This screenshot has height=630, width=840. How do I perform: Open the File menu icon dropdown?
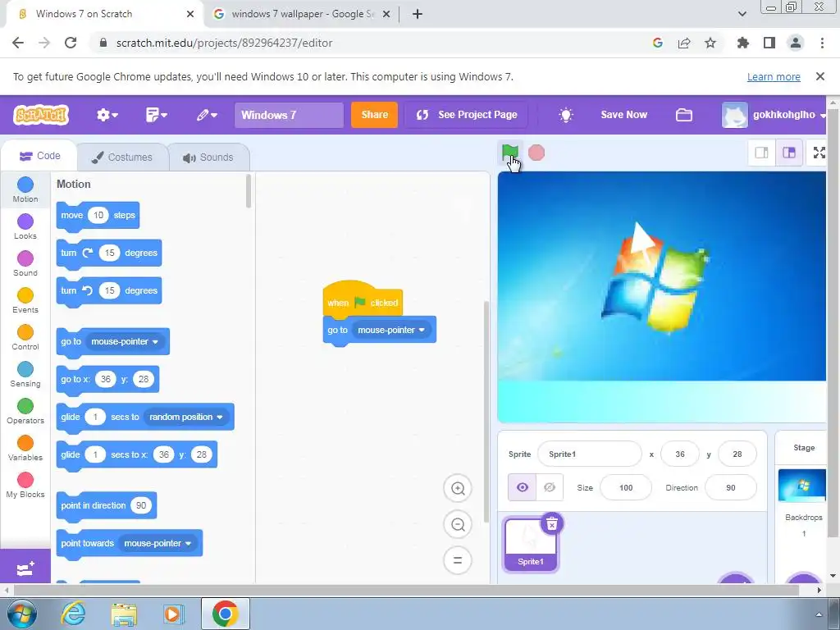coord(157,115)
